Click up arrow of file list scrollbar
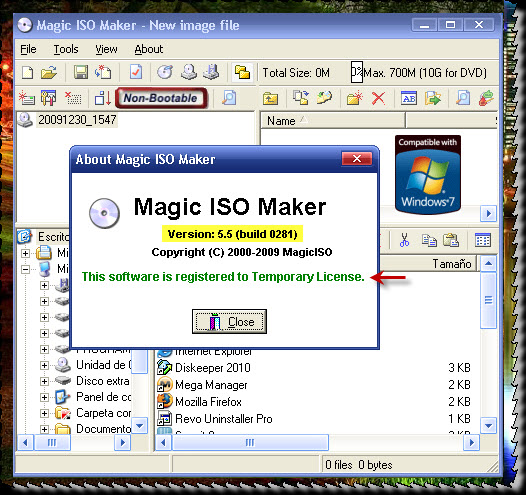This screenshot has width=526, height=495. point(488,264)
